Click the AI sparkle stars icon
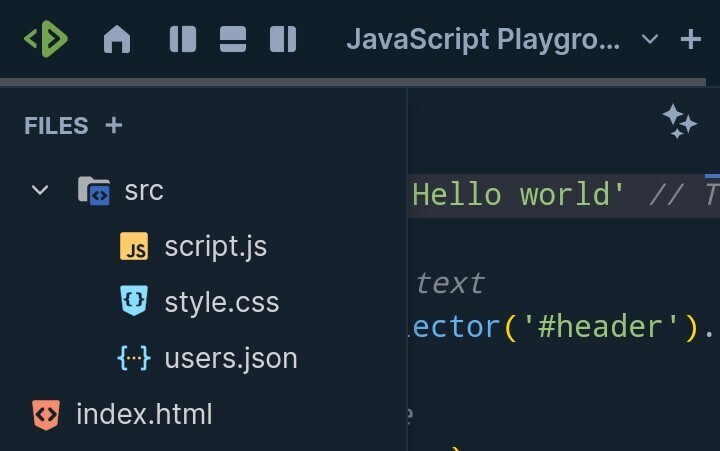The image size is (720, 451). (680, 121)
